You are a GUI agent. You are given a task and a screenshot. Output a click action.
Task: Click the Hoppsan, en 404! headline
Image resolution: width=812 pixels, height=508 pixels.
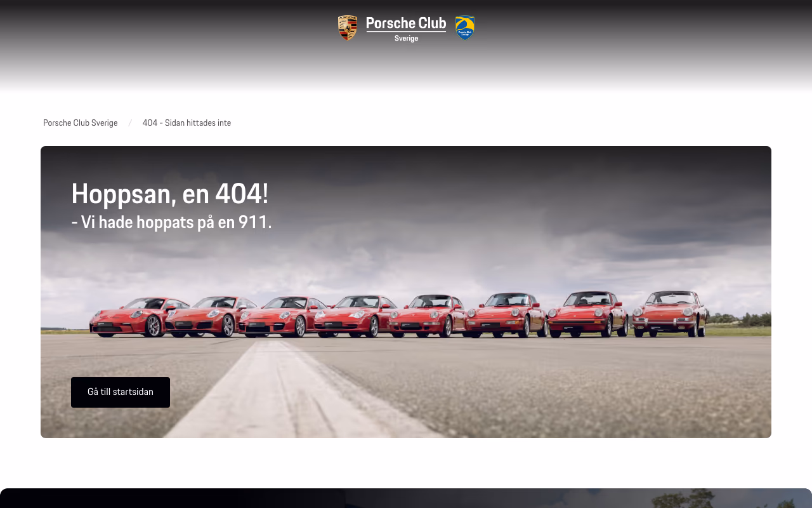point(170,194)
